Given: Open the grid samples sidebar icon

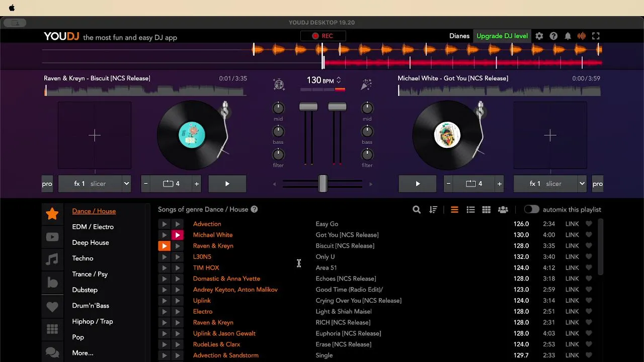Looking at the screenshot, I should click(x=52, y=329).
